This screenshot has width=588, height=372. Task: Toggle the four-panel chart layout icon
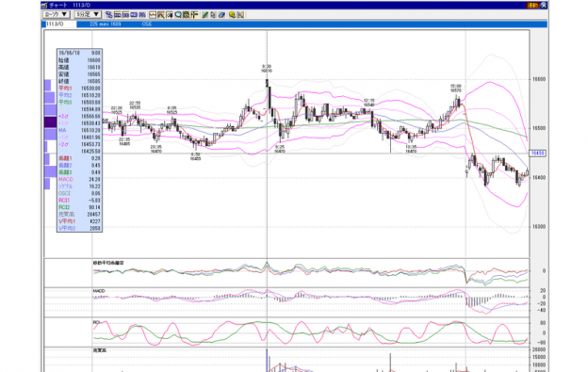pyautogui.click(x=118, y=15)
